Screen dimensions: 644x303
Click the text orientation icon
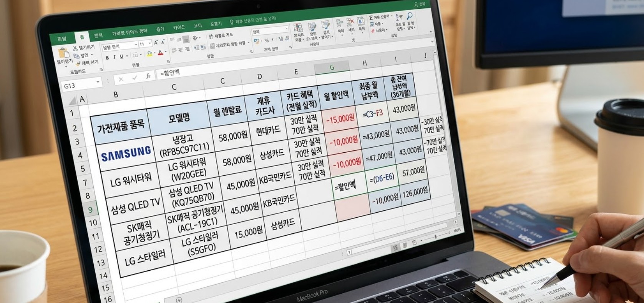click(x=195, y=38)
